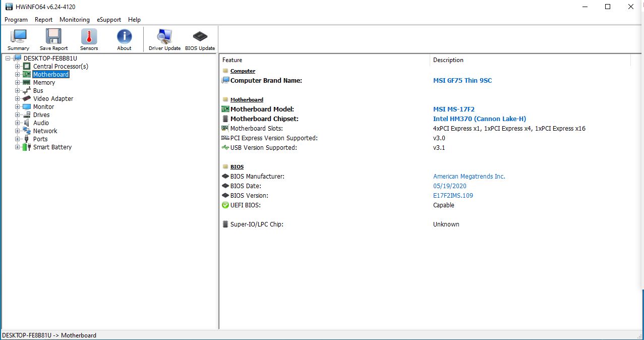Click the BIOS Manufacturer row label
The height and width of the screenshot is (340, 644).
(257, 176)
